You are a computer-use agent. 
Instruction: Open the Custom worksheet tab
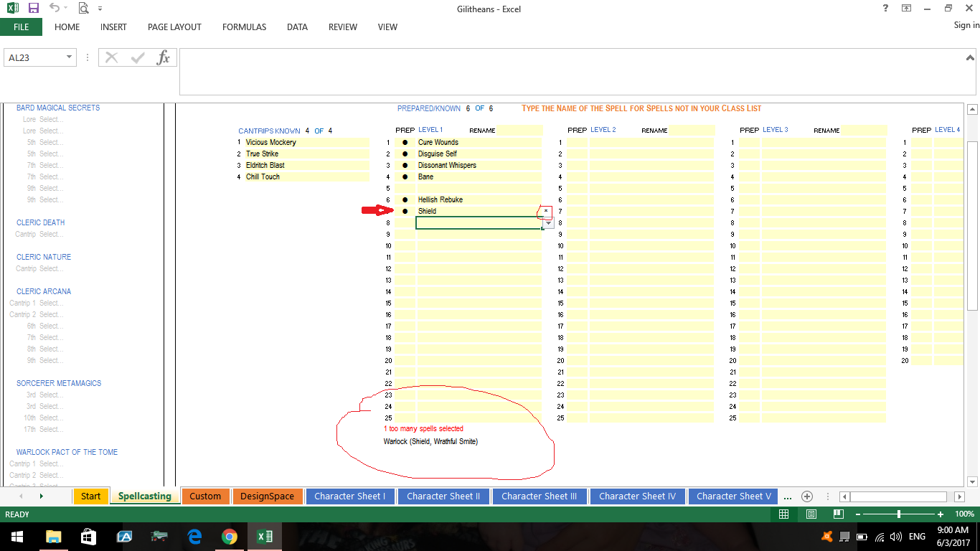pyautogui.click(x=205, y=496)
